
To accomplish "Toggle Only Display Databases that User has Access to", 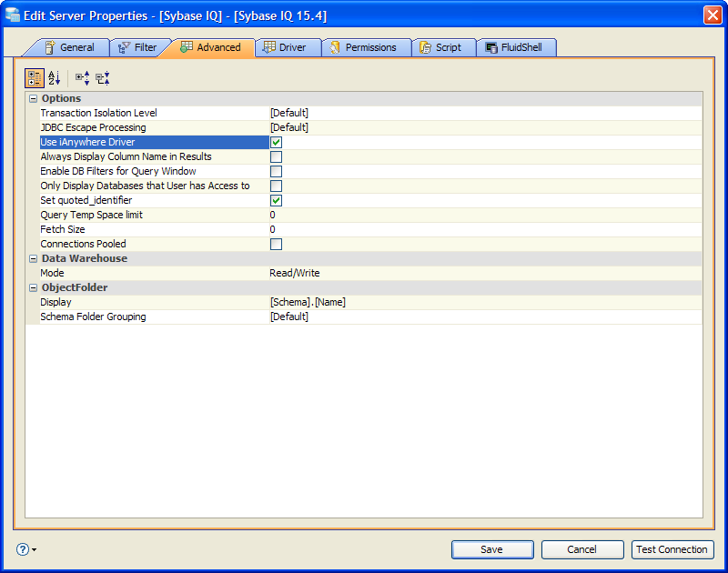I will pos(277,186).
